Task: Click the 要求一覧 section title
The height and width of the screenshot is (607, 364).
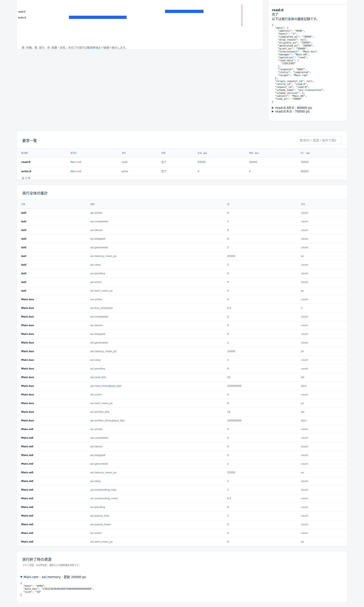Action: point(29,141)
